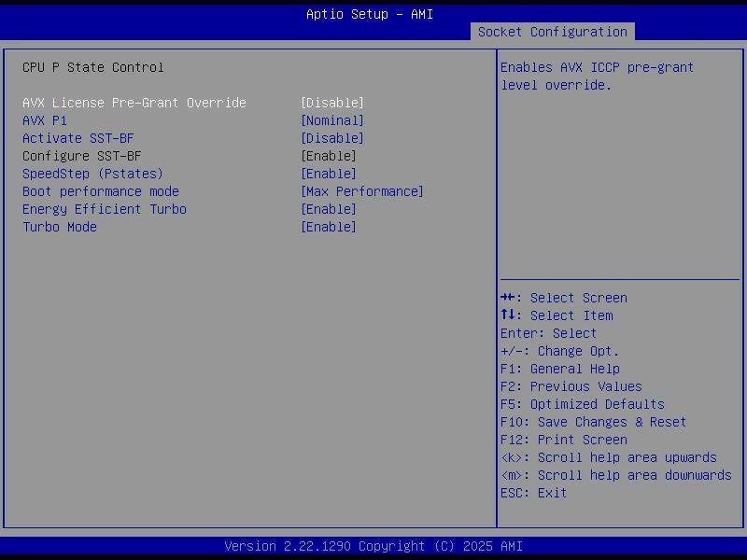Viewport: 747px width, 560px height.
Task: Click the <k> scroll help upwards hint
Action: coord(609,457)
